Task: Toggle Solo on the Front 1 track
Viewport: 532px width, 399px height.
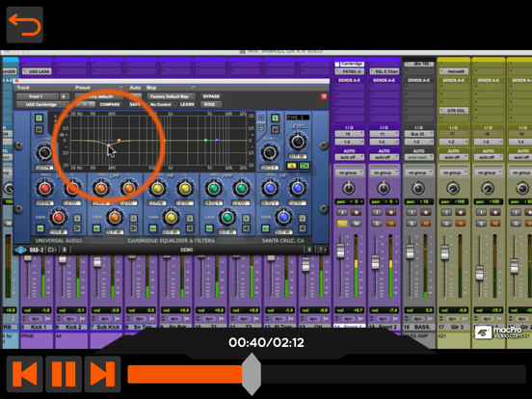Action: pos(342,224)
